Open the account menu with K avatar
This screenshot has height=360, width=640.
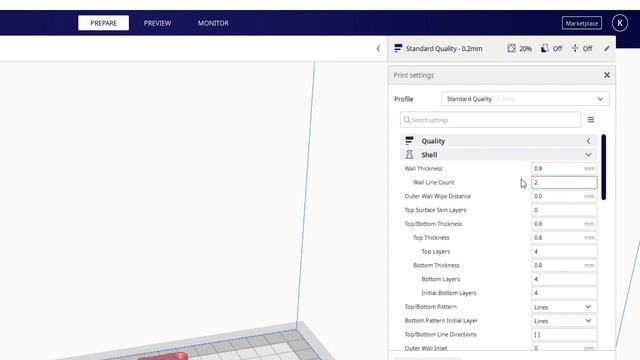click(620, 23)
